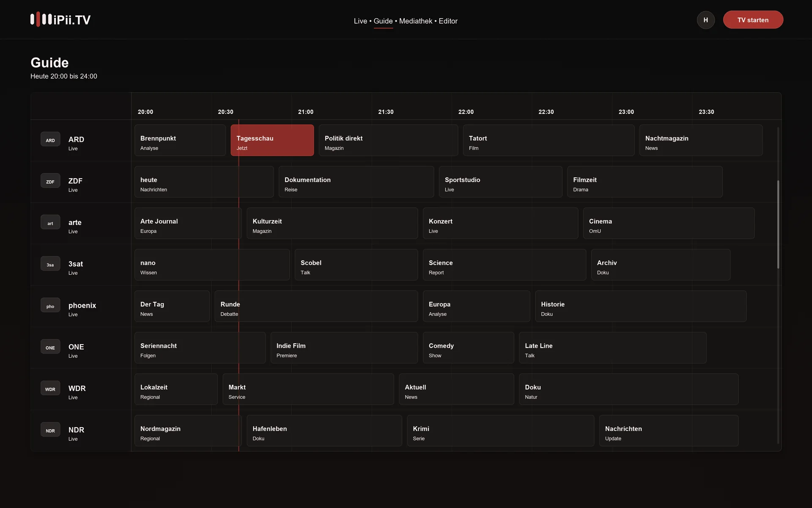
Task: Go to the Live tab
Action: (360, 21)
